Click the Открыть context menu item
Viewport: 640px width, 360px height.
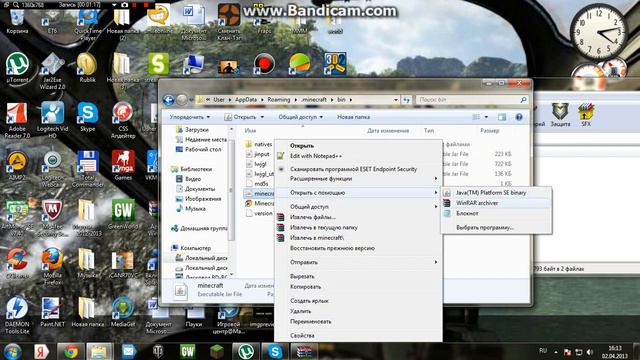358,146
